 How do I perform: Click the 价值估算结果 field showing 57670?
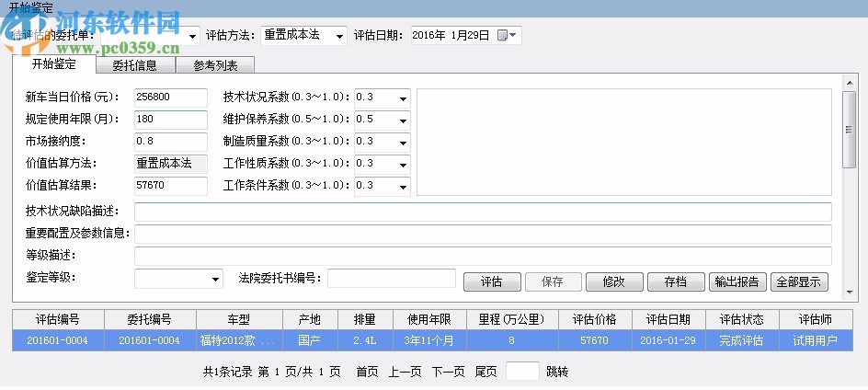(x=170, y=186)
